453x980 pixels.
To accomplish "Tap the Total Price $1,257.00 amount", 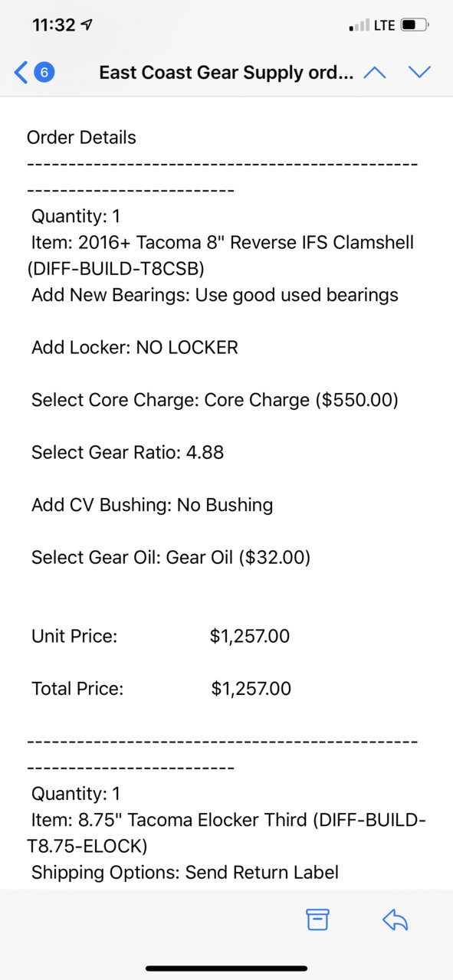I will coord(251,689).
